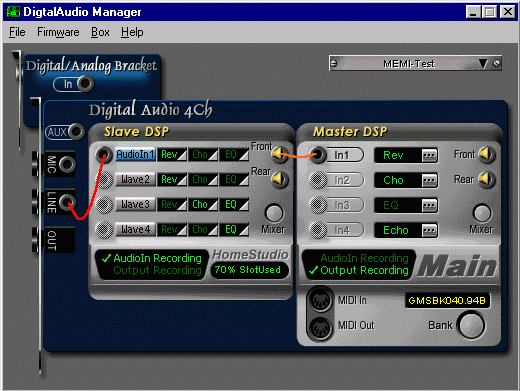
Task: Click the left lock icon on preset bar
Action: 334,63
